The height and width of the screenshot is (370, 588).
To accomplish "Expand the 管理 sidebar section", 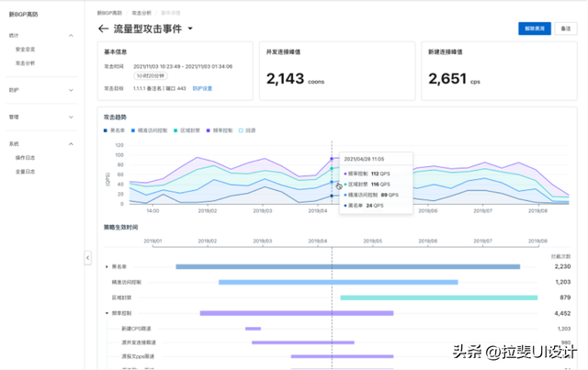I will pos(71,118).
